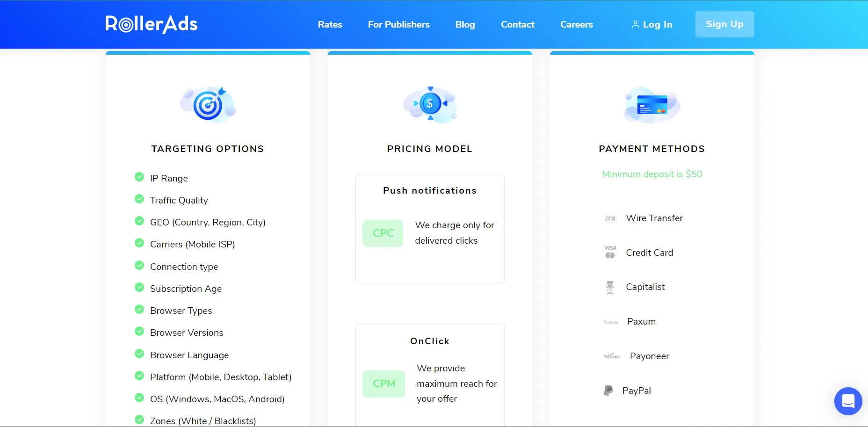
Task: Open the chat widget button
Action: click(x=848, y=401)
